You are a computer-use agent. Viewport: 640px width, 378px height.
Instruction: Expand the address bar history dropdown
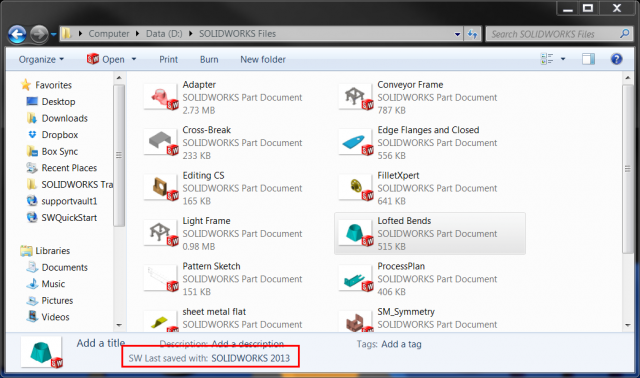click(x=457, y=34)
